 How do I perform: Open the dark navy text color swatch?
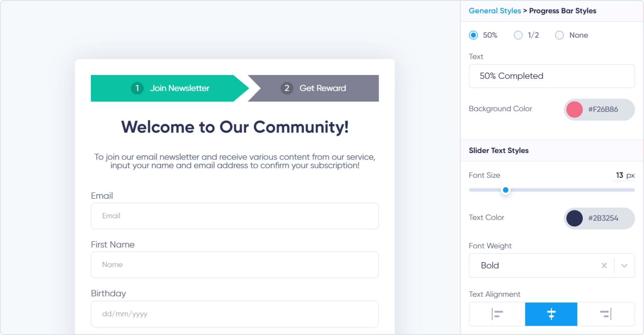click(x=575, y=218)
